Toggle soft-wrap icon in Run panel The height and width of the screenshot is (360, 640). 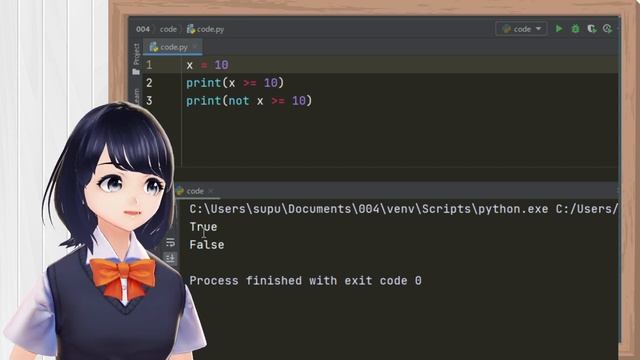170,242
